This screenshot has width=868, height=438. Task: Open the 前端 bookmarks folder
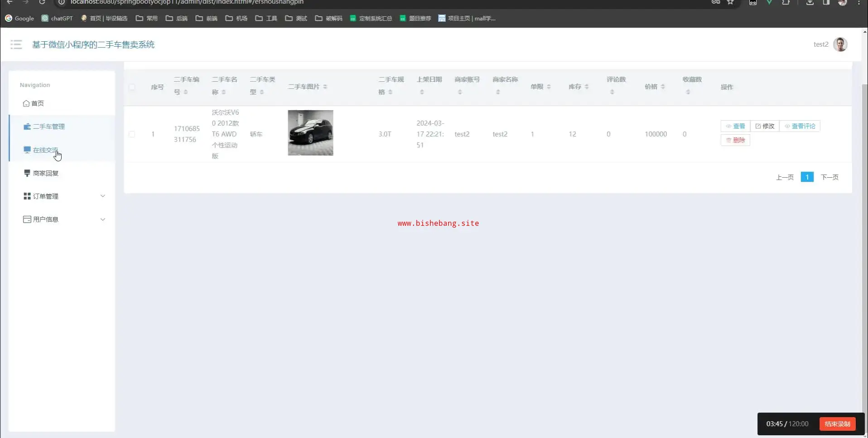coord(207,18)
